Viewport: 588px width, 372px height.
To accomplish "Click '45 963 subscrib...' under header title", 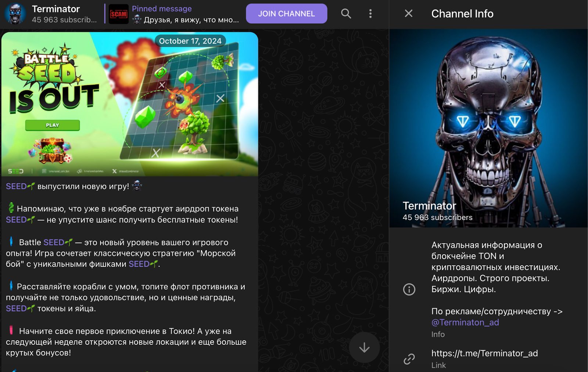I will coord(64,20).
